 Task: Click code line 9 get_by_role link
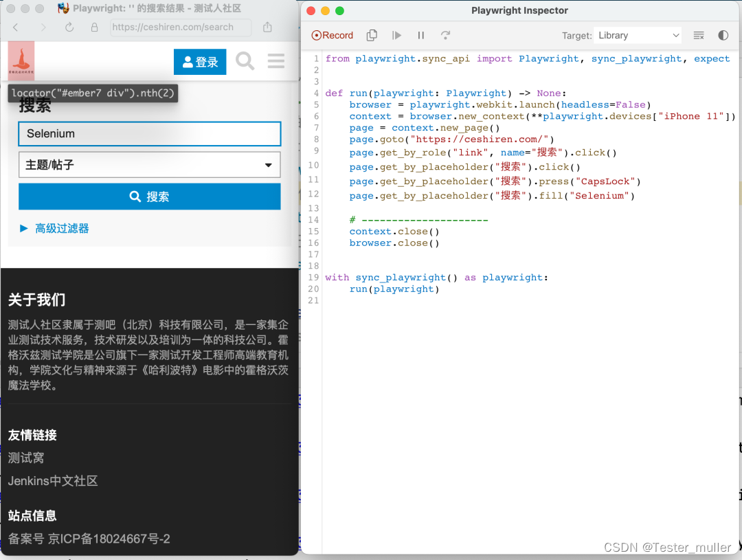[x=483, y=153]
